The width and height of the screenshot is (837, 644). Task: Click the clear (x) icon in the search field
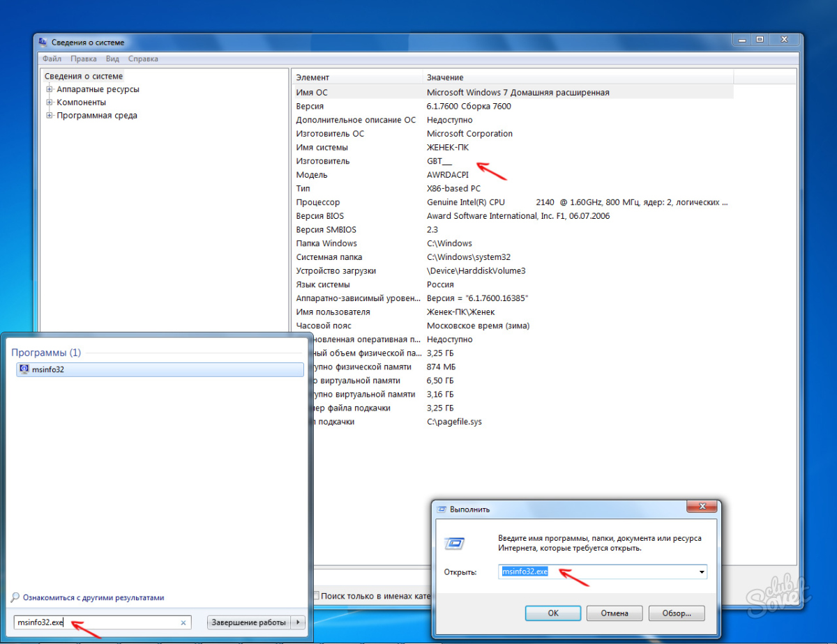tap(183, 622)
